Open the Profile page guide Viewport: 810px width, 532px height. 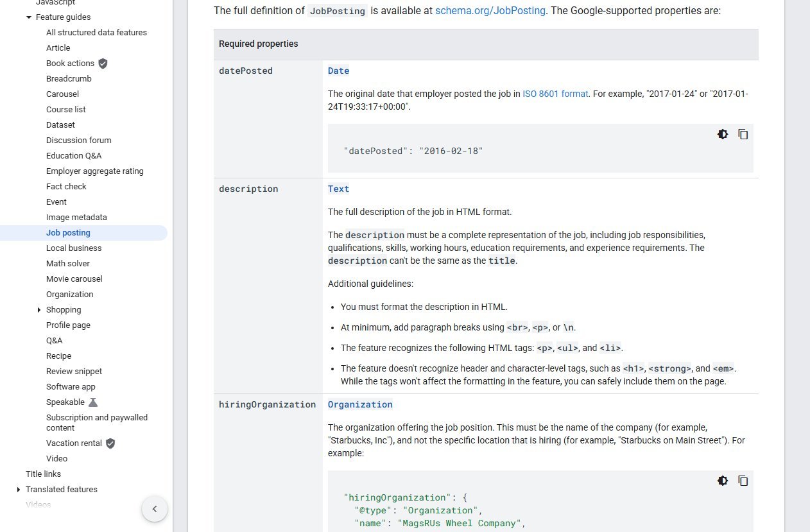point(68,325)
